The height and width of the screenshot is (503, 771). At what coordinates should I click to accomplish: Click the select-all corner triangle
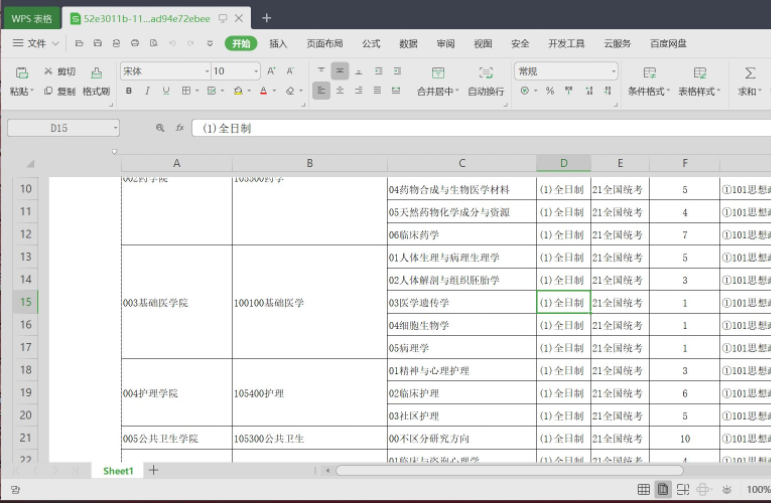(30, 163)
